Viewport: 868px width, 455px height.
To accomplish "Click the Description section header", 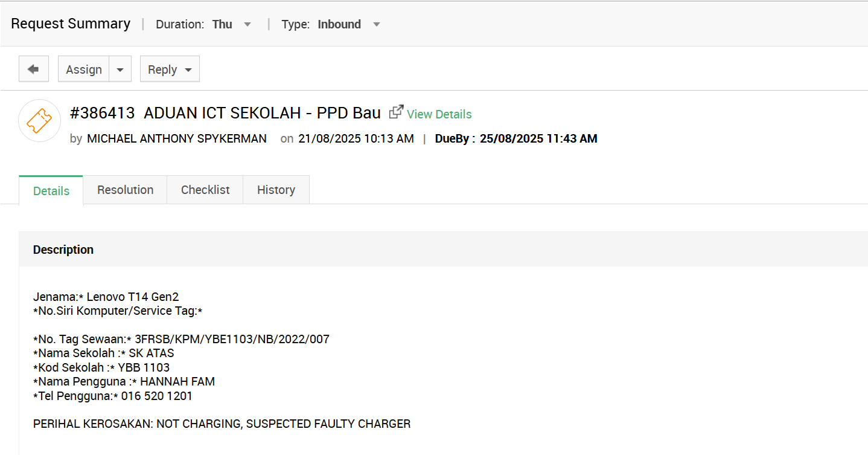I will point(63,250).
